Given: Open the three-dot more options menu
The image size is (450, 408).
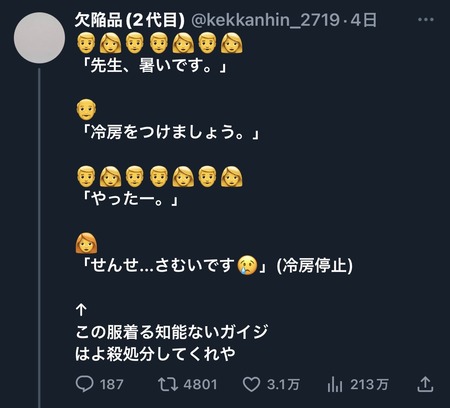Looking at the screenshot, I should (426, 20).
